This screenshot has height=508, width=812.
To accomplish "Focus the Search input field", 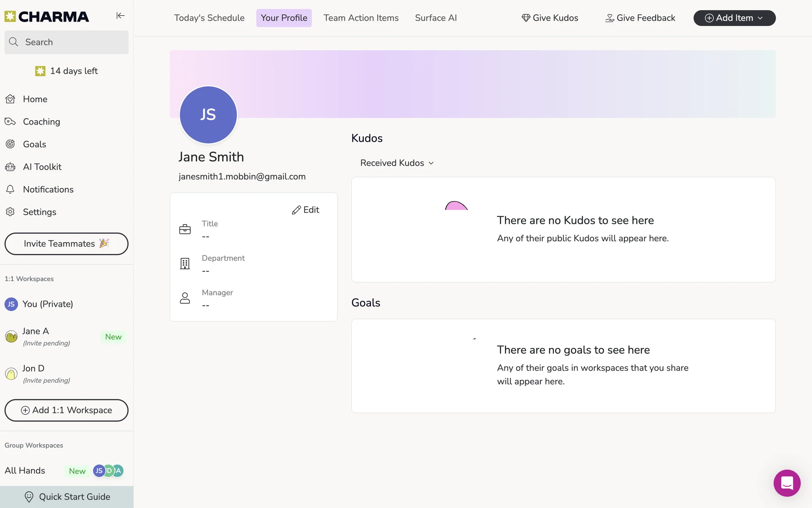I will tap(66, 42).
